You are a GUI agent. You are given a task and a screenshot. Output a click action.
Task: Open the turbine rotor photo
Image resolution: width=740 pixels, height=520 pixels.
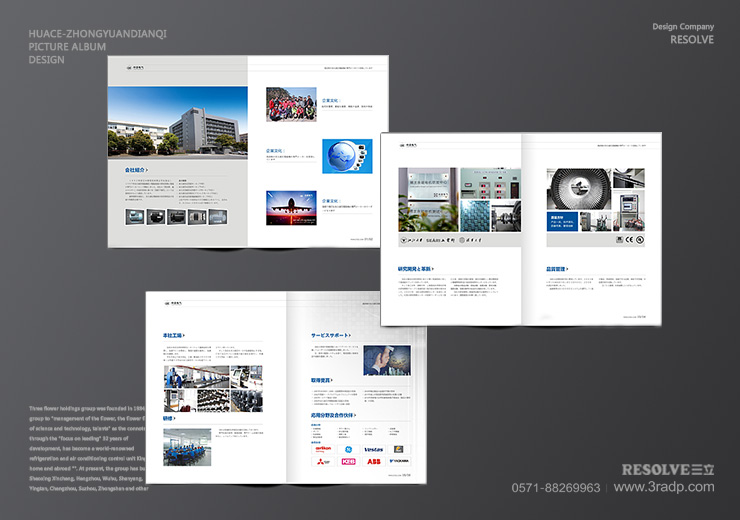(x=579, y=189)
